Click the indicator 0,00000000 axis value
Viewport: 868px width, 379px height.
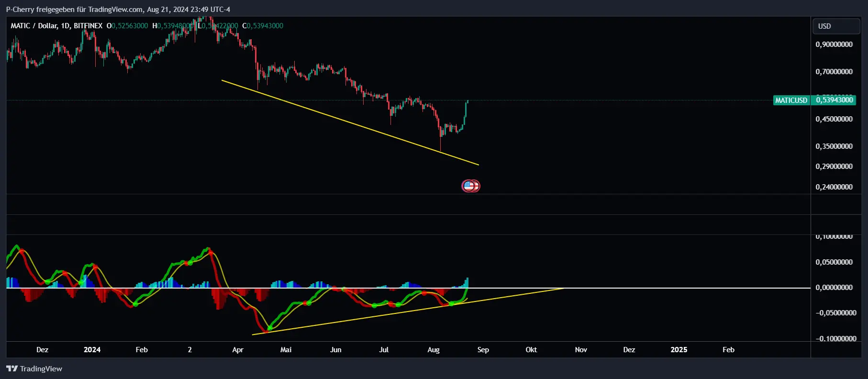tap(834, 287)
